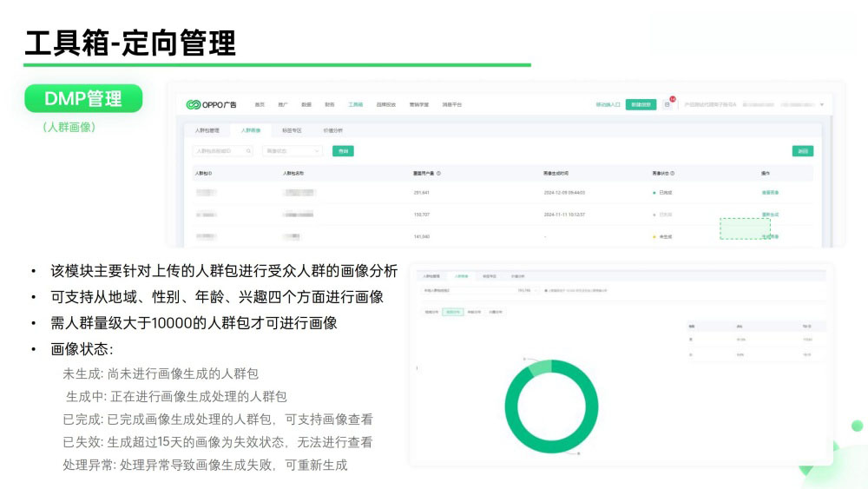This screenshot has height=489, width=868.
Task: Open the crowd pack selector dropdown in lower screenshot
Action: click(x=481, y=290)
